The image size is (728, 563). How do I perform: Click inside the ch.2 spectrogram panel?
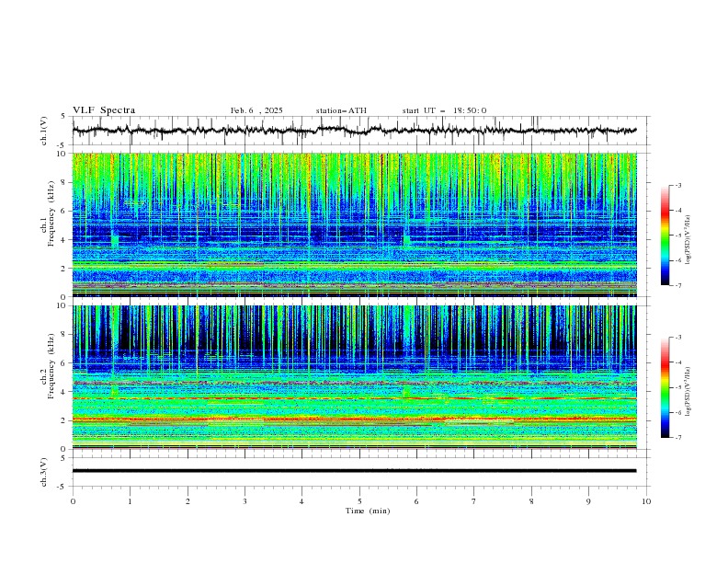click(354, 377)
